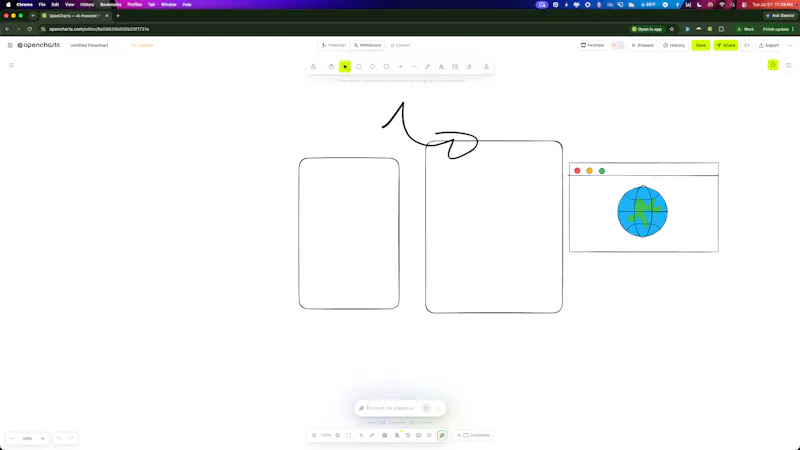This screenshot has height=450, width=800.
Task: Click the Open in app button
Action: pos(647,29)
